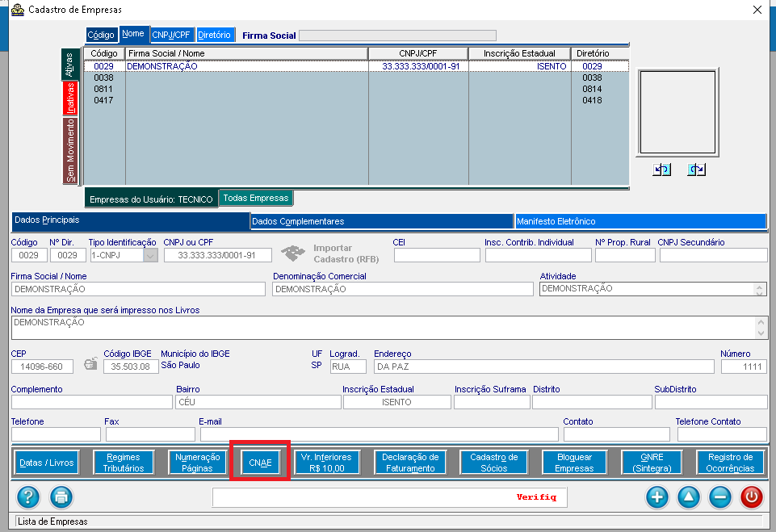Viewport: 776px width, 532px height.
Task: Click Regimes Tributários button
Action: 124,463
